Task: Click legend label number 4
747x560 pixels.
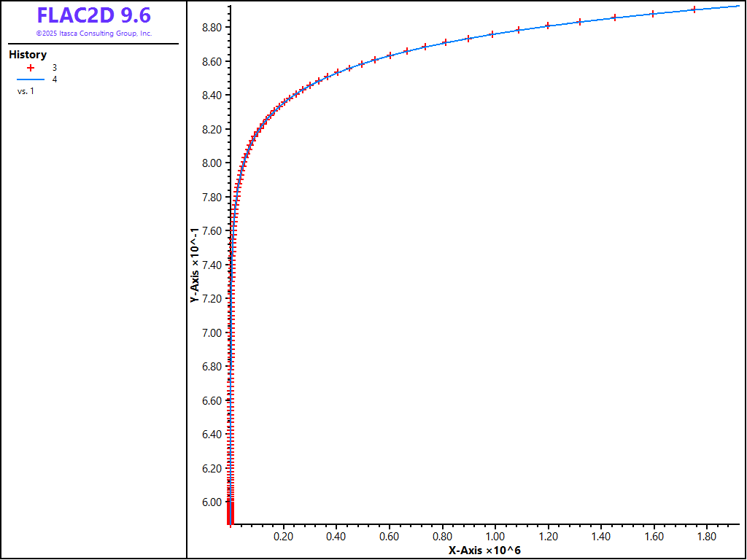Action: click(x=55, y=79)
